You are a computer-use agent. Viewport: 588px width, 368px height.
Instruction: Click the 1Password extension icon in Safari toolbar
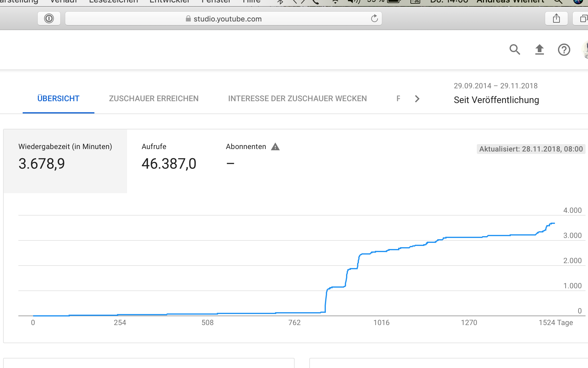(49, 19)
